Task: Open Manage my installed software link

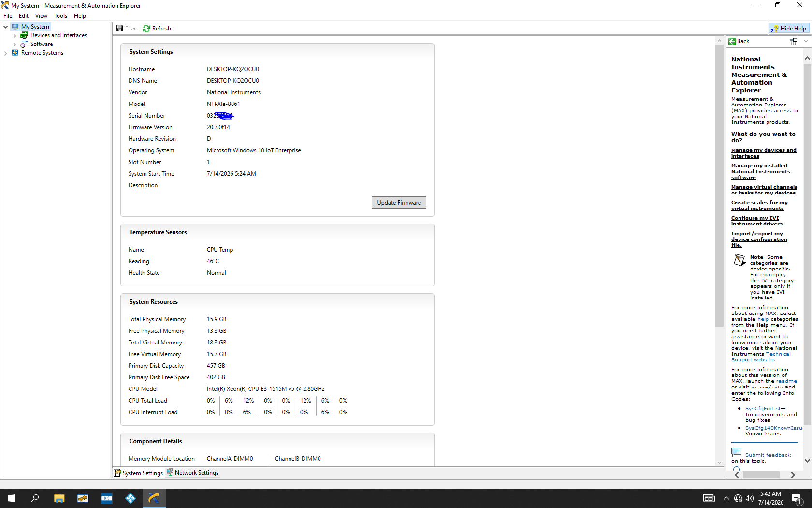Action: 761,172
